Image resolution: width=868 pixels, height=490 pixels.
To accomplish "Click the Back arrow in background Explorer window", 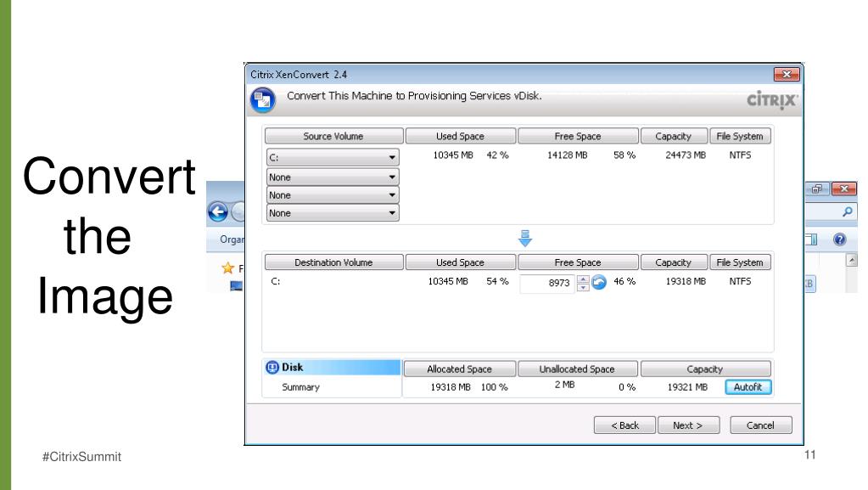I will point(218,211).
